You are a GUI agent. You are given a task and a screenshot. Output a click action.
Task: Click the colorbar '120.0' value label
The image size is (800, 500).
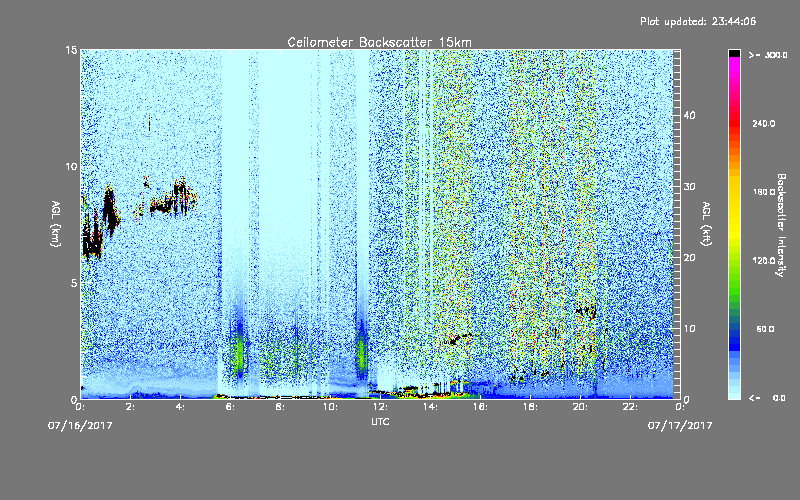click(x=764, y=261)
